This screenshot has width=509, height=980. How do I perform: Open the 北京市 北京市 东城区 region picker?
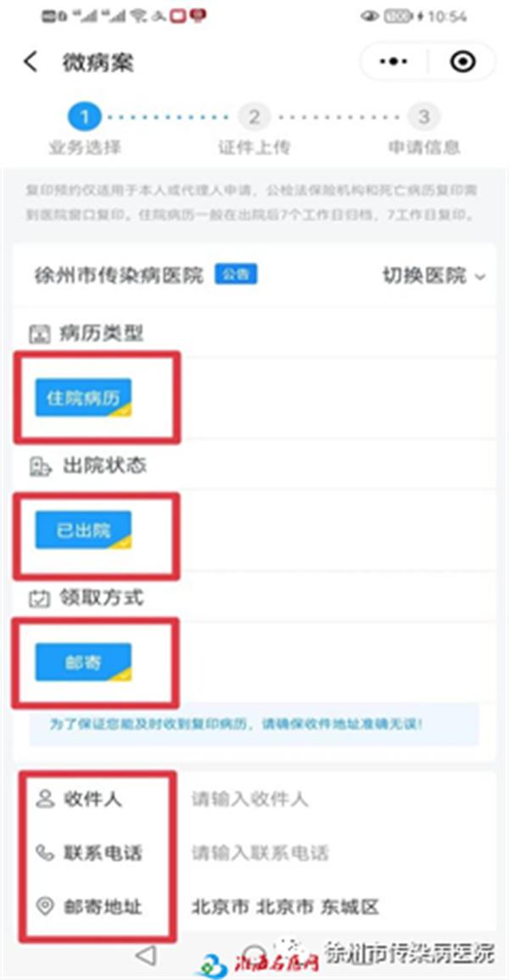click(285, 906)
